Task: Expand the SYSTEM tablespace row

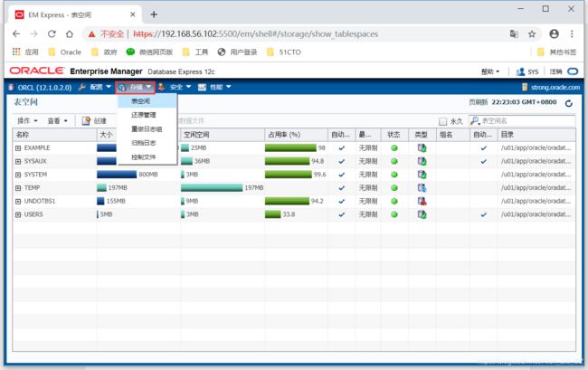Action: pos(18,175)
